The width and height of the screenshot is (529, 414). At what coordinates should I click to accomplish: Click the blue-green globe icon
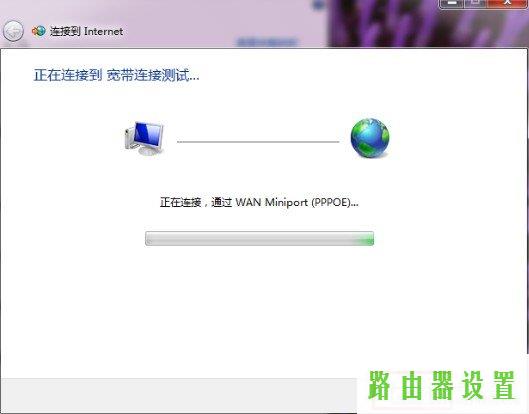point(370,138)
